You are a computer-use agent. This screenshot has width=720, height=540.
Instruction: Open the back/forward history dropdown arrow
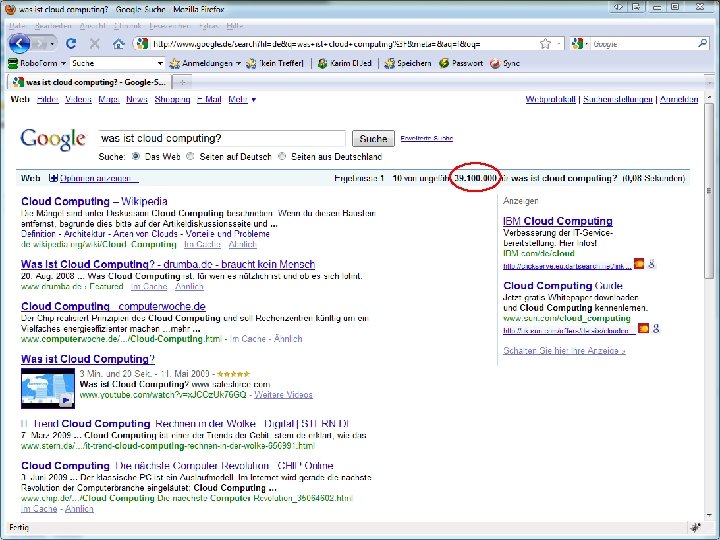(53, 44)
